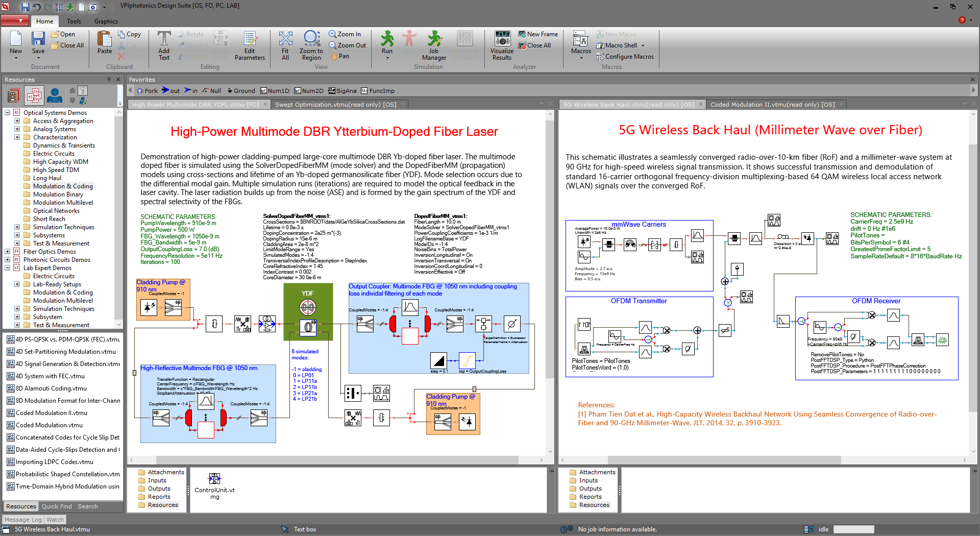980x536 pixels.
Task: Open the Macro Shell
Action: click(617, 45)
